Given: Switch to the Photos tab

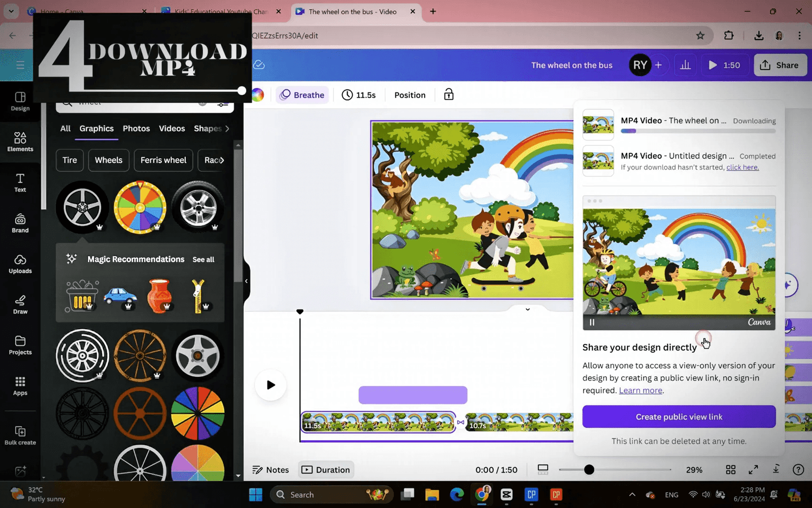Looking at the screenshot, I should pos(136,129).
